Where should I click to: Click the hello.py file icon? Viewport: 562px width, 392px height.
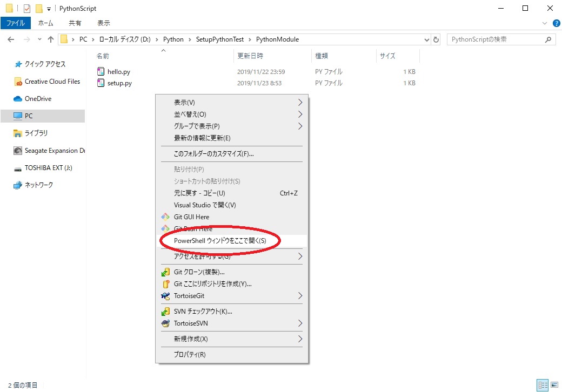101,71
